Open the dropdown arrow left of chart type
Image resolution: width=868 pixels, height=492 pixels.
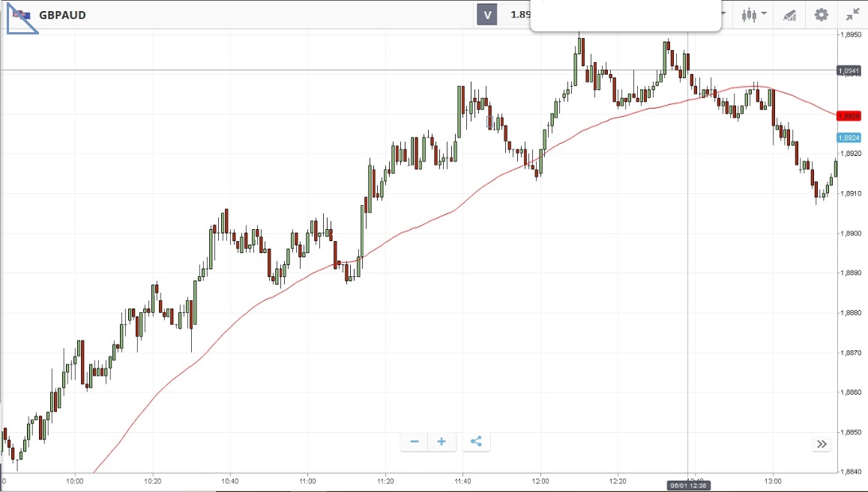click(x=724, y=14)
